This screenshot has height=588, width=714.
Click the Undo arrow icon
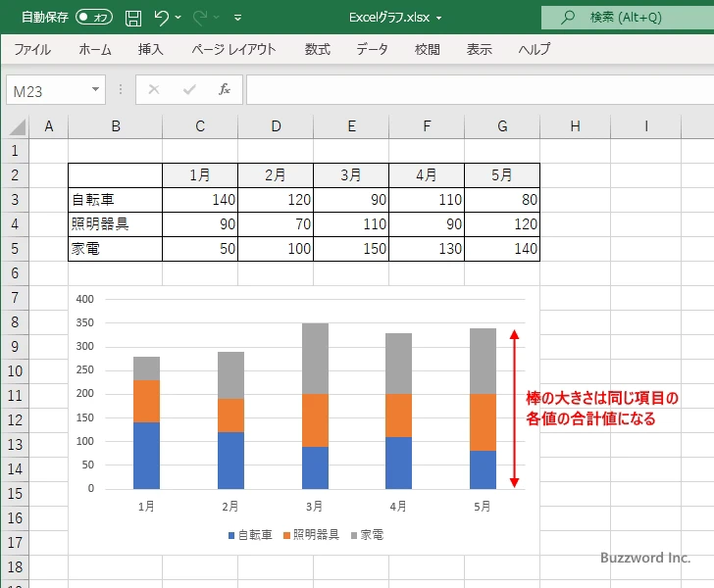pyautogui.click(x=161, y=18)
